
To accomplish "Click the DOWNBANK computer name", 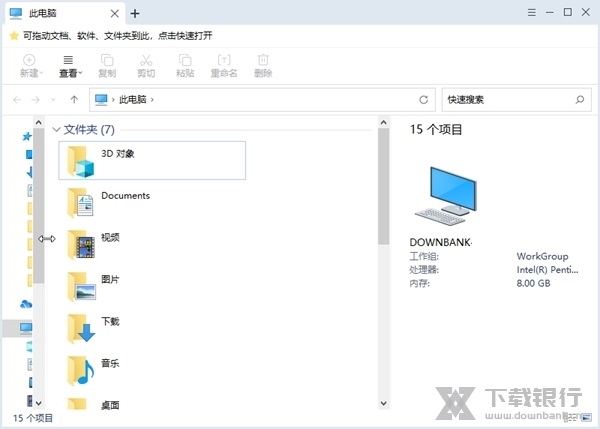I will tap(440, 242).
